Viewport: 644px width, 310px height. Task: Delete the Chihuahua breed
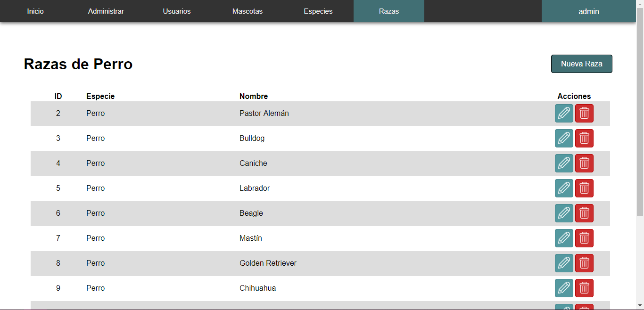584,288
